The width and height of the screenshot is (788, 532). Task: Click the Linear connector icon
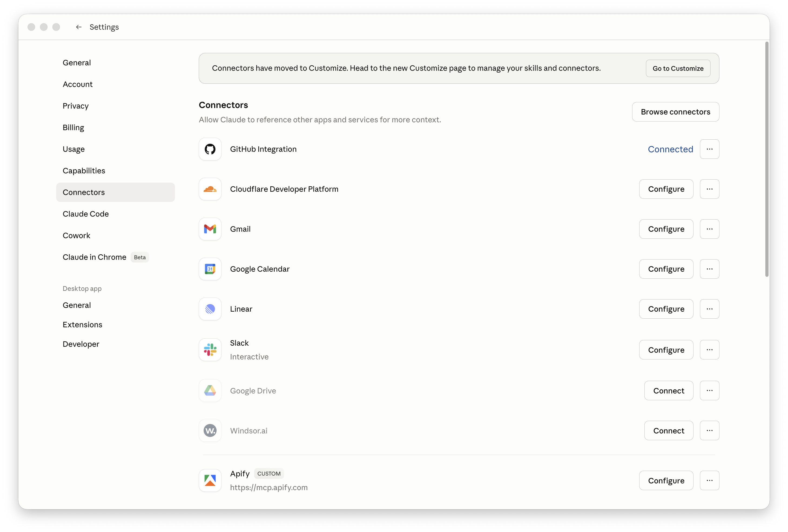point(210,309)
